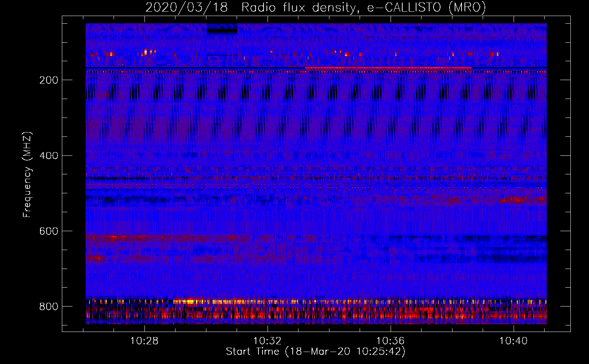
Task: Click the 400 frequency tick label
Action: [x=48, y=155]
